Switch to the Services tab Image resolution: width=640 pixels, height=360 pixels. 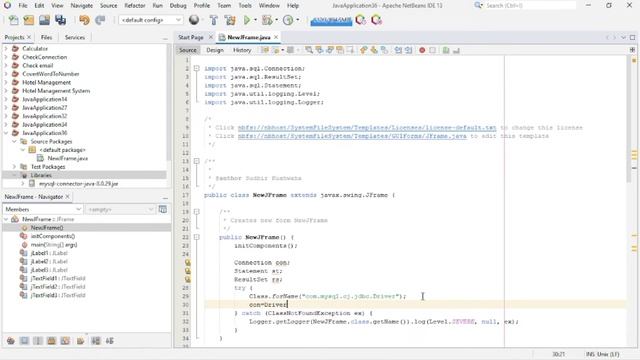coord(75,37)
